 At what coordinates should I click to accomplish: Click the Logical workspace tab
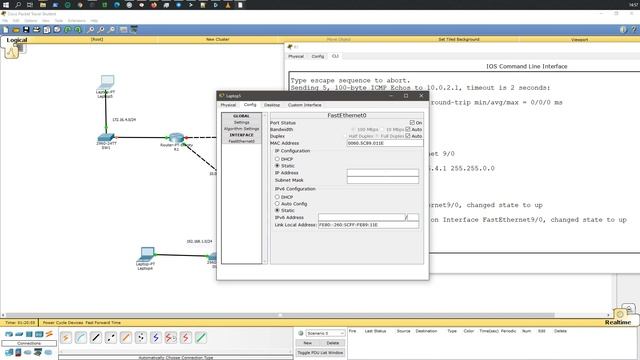pos(17,40)
